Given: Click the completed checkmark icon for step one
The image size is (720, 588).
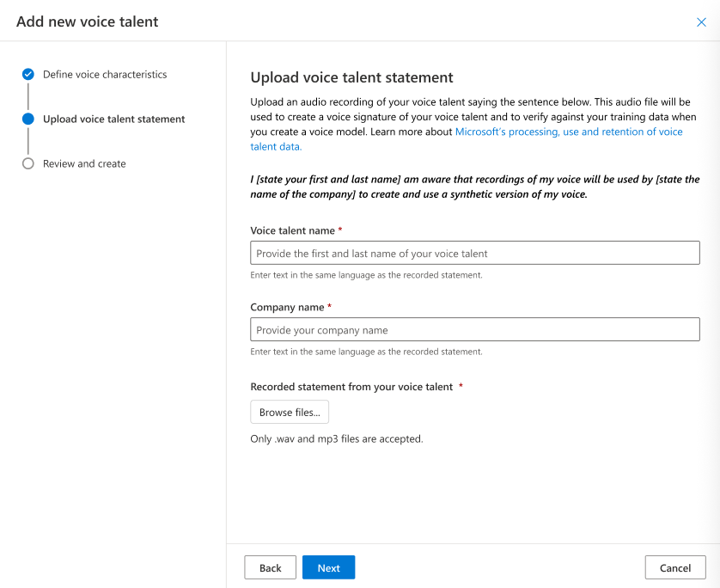Looking at the screenshot, I should click(x=28, y=75).
